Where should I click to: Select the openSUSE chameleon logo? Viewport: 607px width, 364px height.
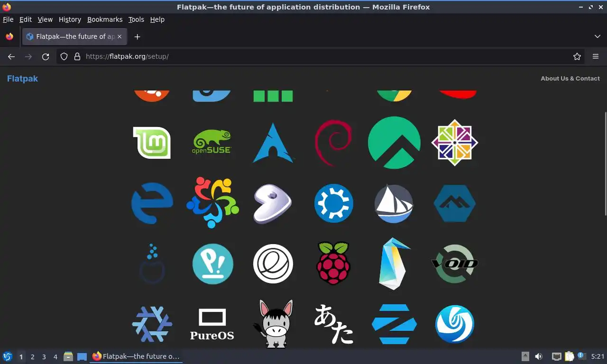(x=212, y=143)
